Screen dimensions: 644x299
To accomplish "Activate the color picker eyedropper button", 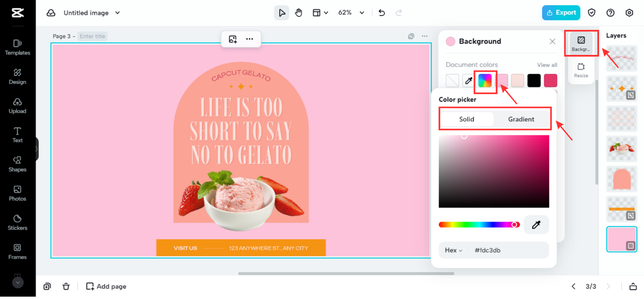I will coord(536,225).
